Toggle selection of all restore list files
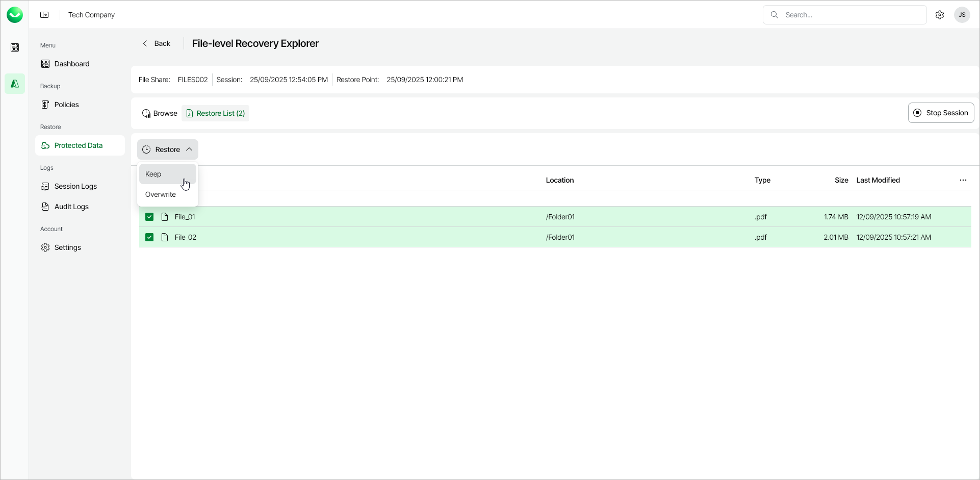The height and width of the screenshot is (480, 980). (x=149, y=180)
